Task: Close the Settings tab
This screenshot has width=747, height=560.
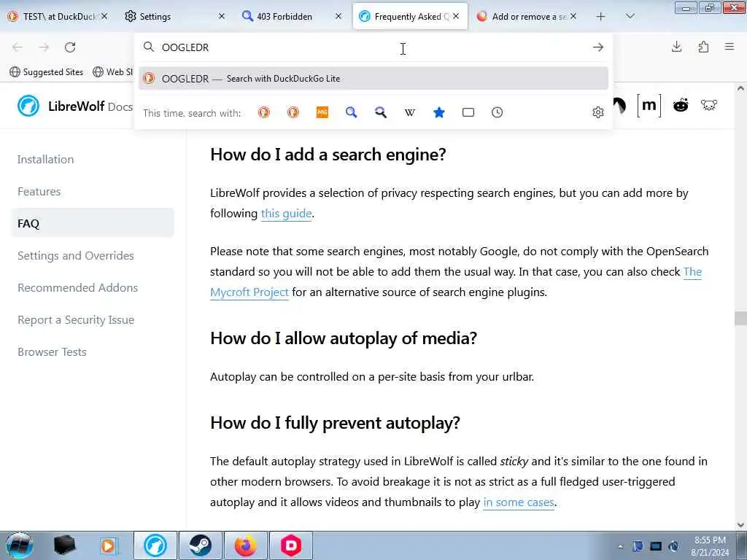Action: pos(222,16)
